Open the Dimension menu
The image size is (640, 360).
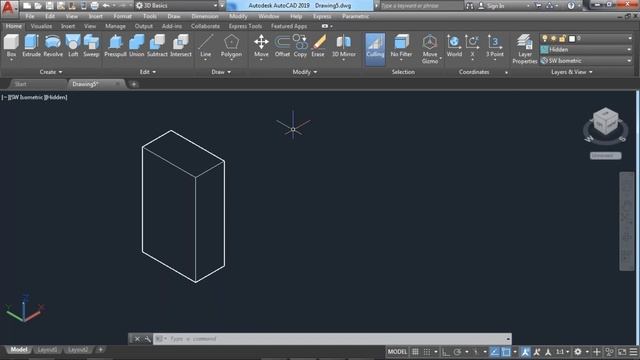click(x=205, y=16)
